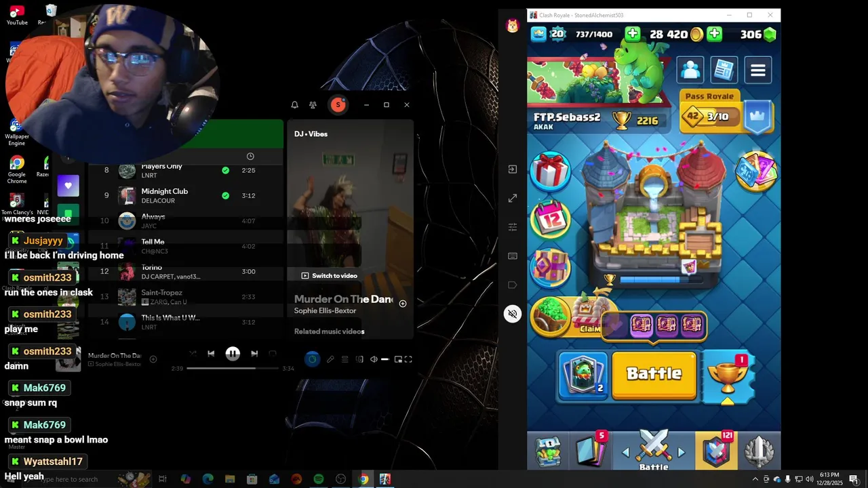Open Spotify connect to a device icon
This screenshot has height=488, width=868.
[x=359, y=359]
